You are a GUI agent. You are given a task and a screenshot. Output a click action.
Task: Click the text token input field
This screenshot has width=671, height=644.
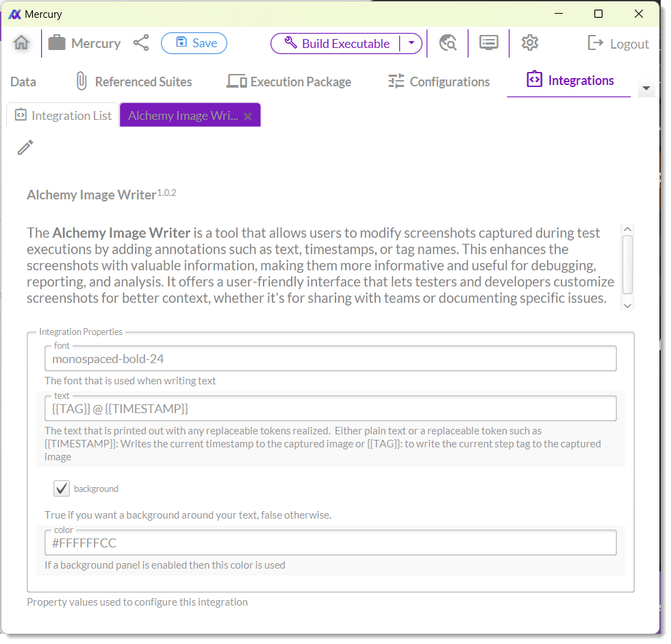[330, 409]
